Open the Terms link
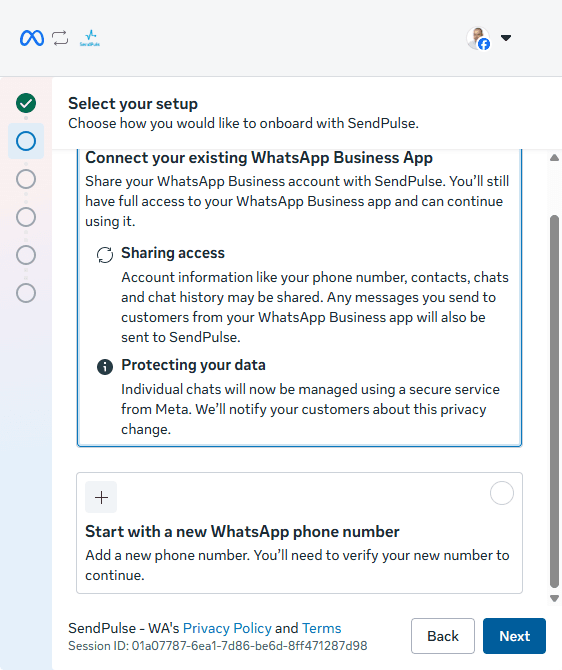 coord(321,628)
